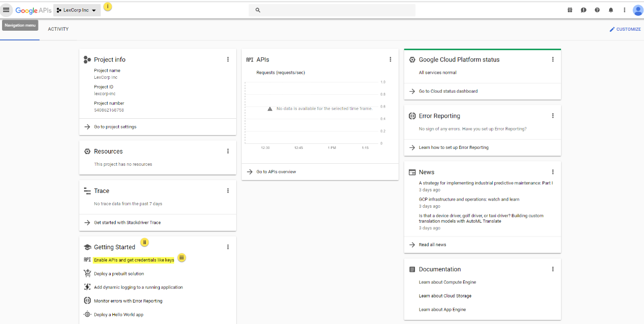
Task: Open the top bar vertical dots menu
Action: click(x=624, y=10)
